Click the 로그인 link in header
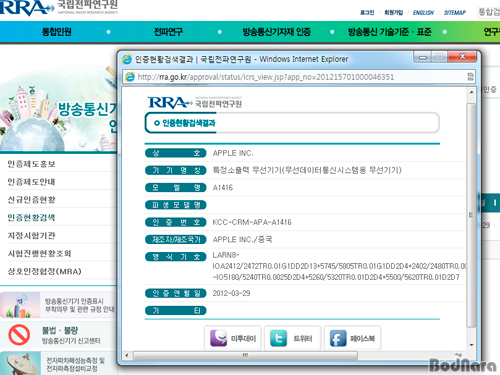The image size is (500, 375). (x=367, y=13)
